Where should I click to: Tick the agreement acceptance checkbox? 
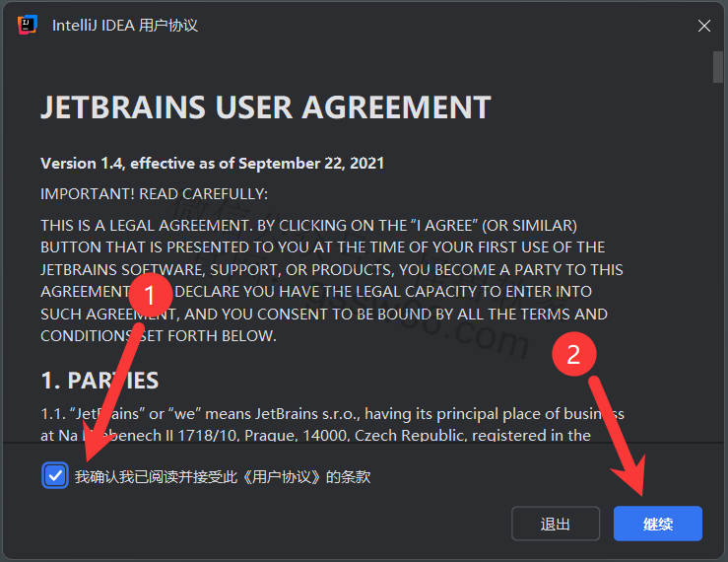55,476
